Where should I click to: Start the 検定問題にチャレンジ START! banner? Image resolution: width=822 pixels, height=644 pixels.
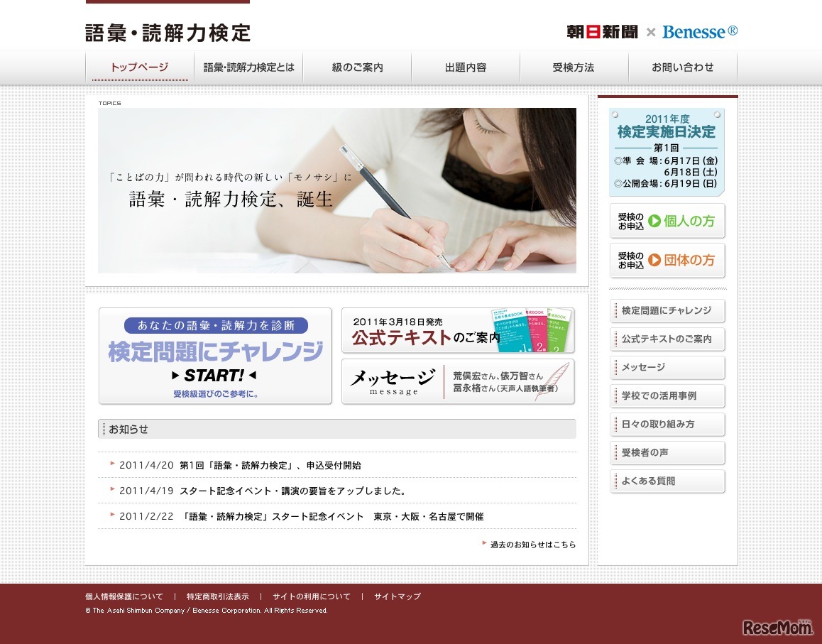pos(215,356)
